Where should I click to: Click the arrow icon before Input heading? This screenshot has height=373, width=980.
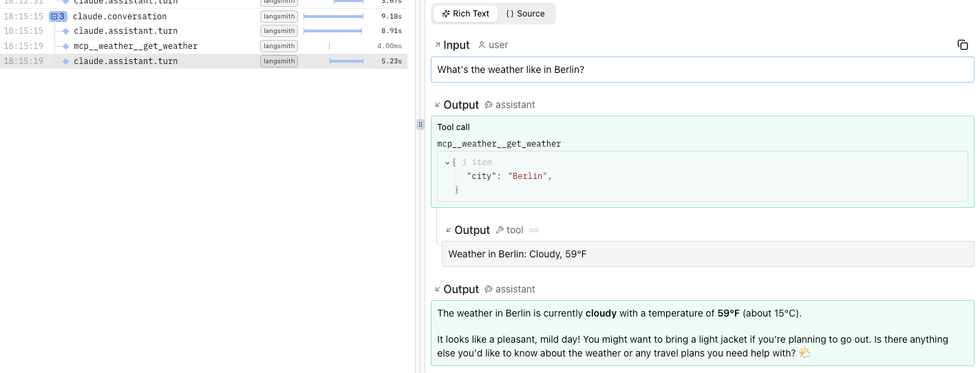(437, 45)
